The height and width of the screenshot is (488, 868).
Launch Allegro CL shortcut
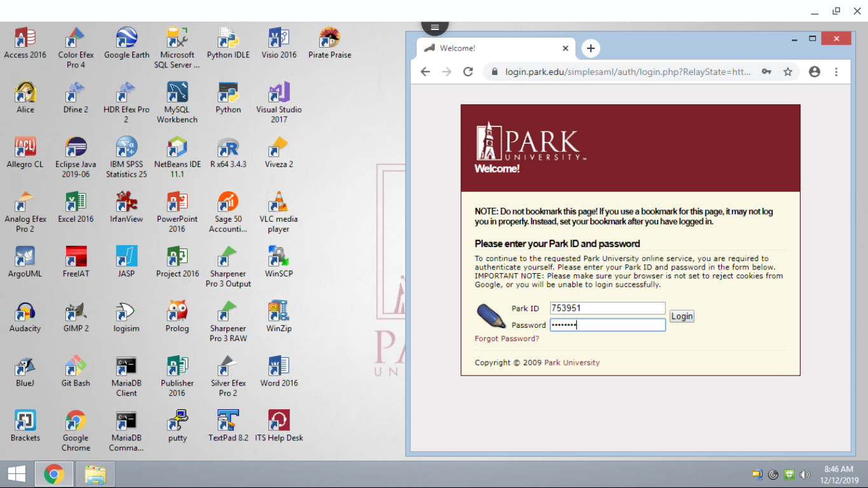25,152
